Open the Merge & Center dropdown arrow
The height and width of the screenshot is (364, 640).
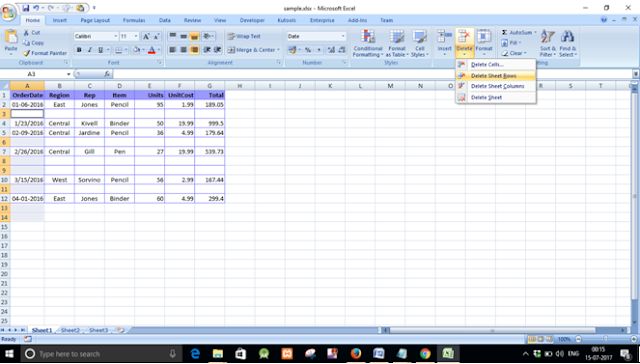click(x=278, y=50)
